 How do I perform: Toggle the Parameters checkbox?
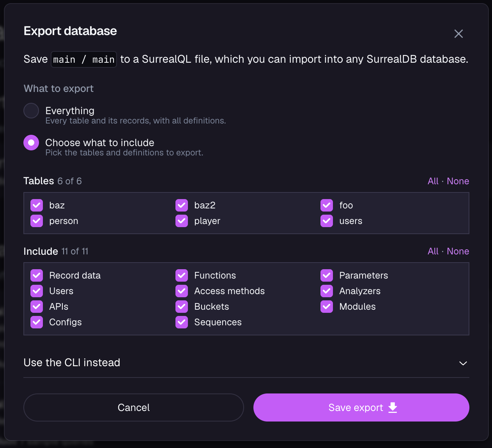tap(327, 275)
